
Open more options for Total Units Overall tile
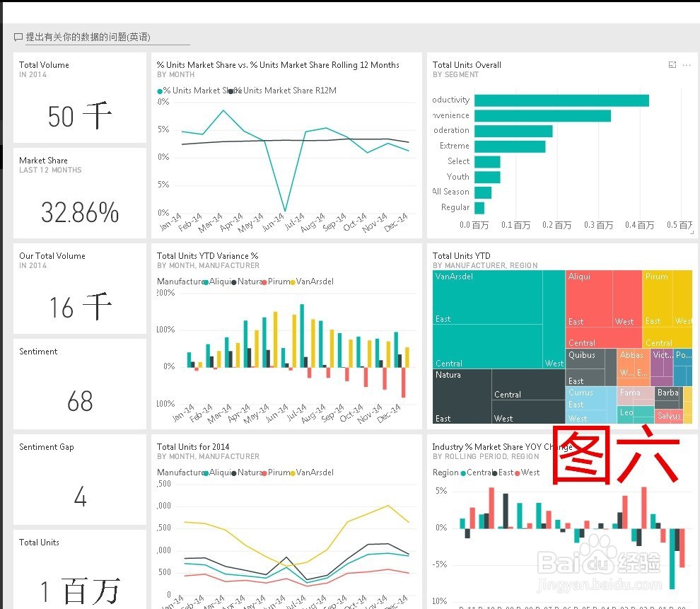[687, 64]
